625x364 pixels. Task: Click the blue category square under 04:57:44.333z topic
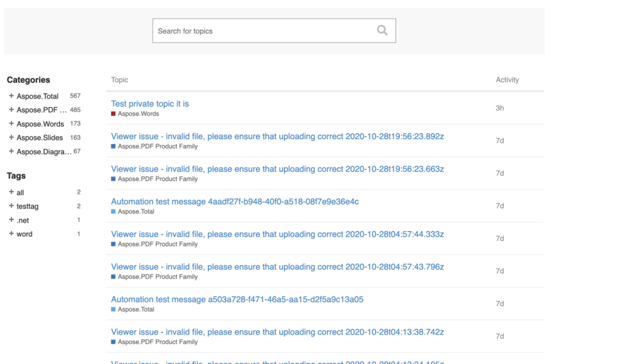[x=113, y=244]
